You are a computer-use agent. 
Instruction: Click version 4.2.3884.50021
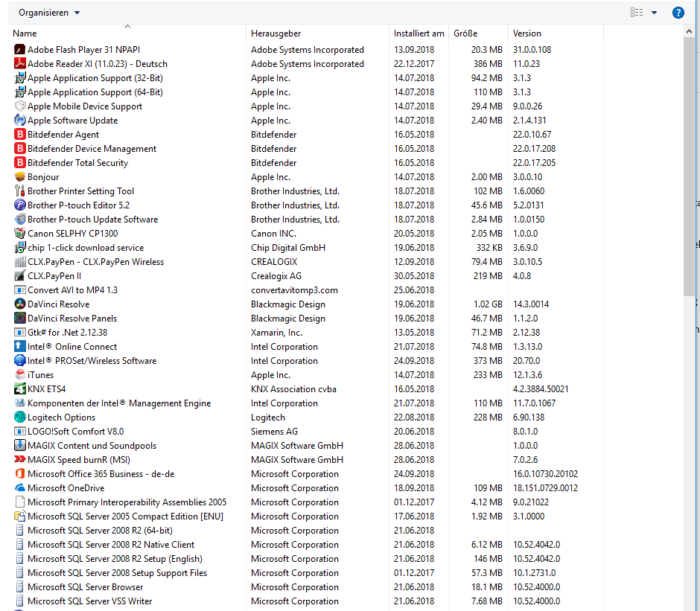click(541, 388)
